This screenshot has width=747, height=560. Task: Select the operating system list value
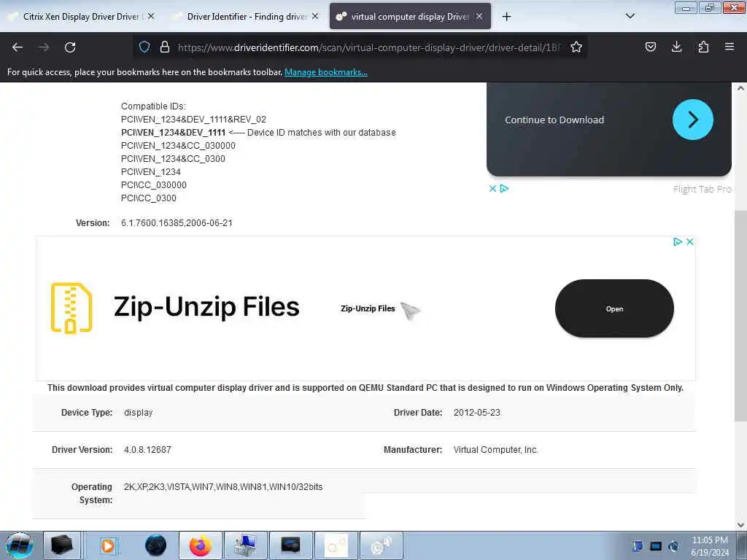(223, 487)
